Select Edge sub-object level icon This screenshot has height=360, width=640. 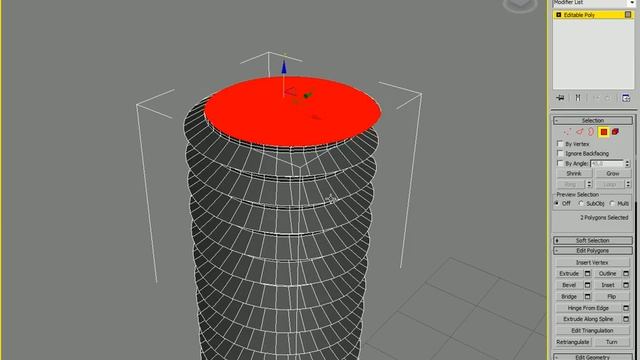tap(580, 132)
